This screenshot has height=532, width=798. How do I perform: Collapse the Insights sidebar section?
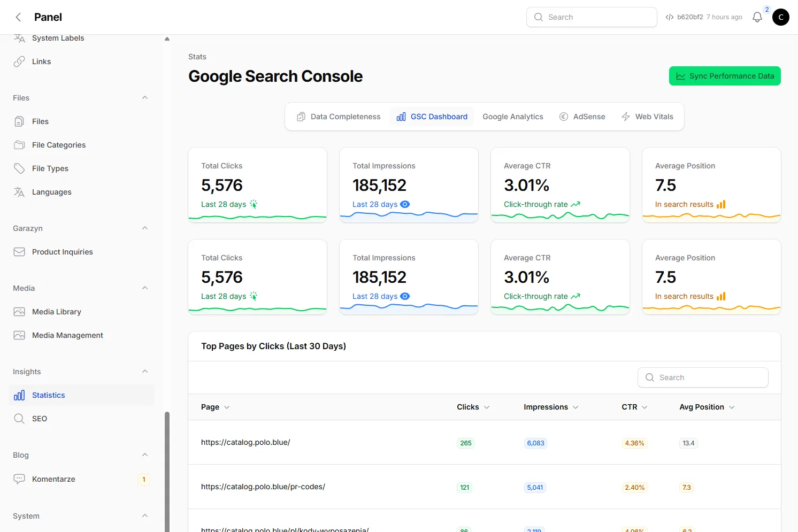(x=145, y=372)
